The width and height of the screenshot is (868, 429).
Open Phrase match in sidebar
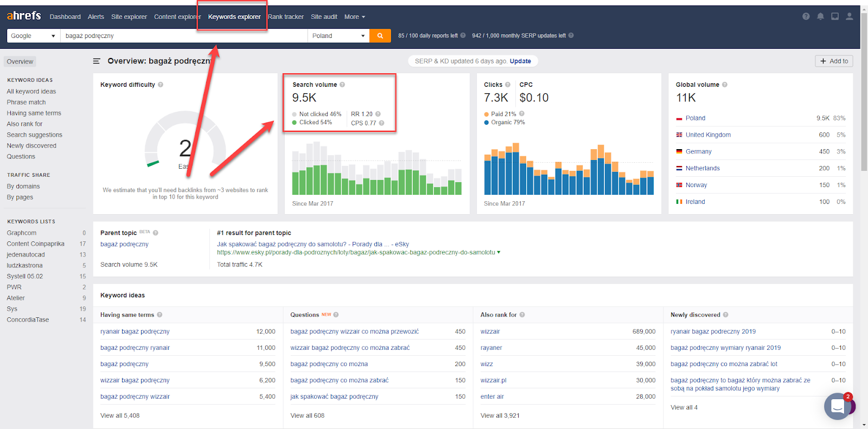pos(26,103)
